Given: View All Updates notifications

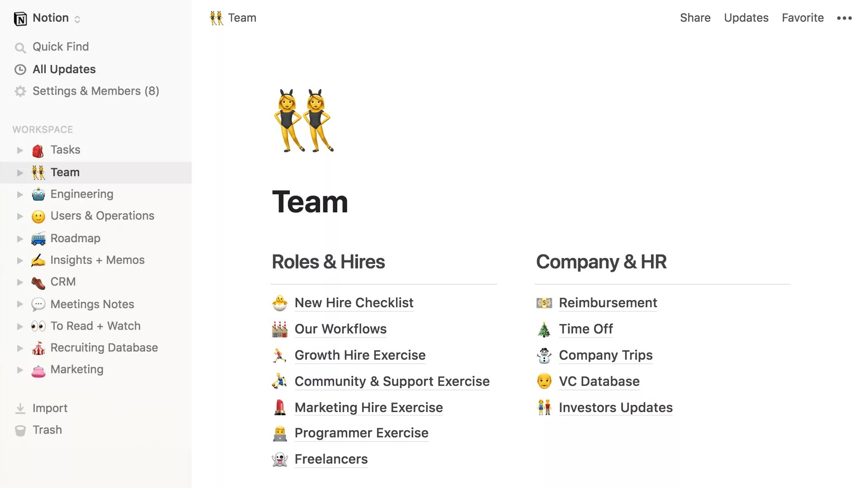Looking at the screenshot, I should click(x=64, y=69).
